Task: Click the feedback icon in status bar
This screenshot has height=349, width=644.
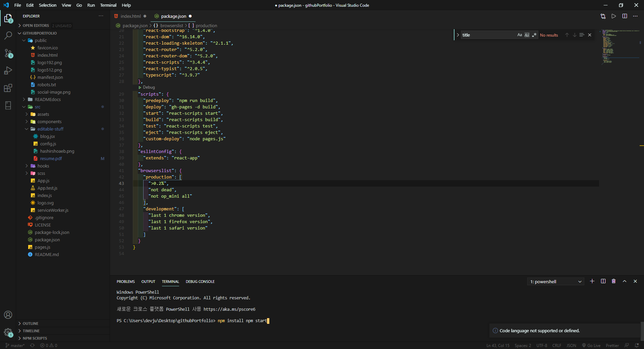Action: click(x=627, y=345)
